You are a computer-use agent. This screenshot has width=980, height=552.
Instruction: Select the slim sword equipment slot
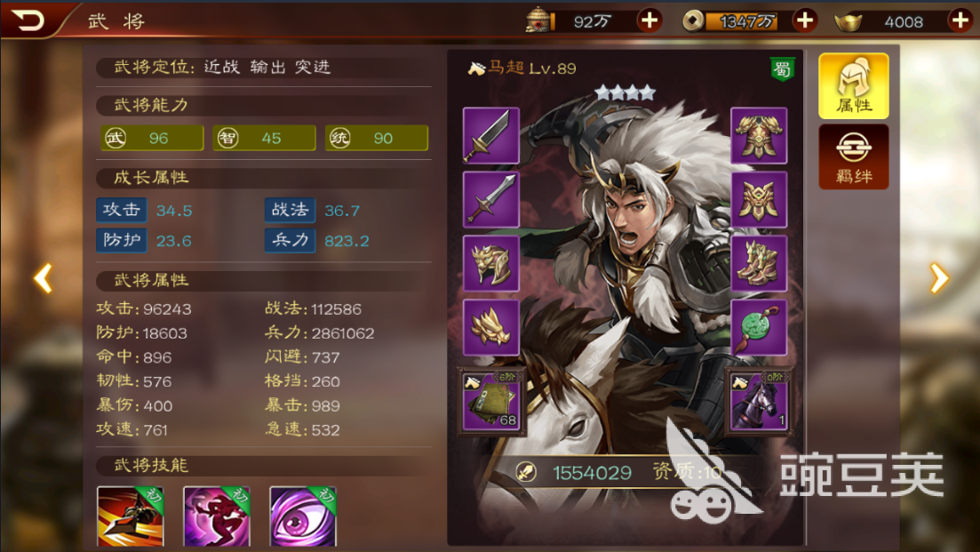tap(490, 199)
